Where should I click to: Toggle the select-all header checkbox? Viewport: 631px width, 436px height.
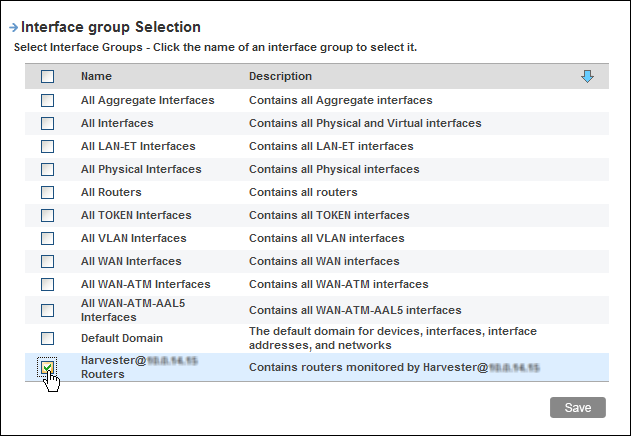(48, 77)
